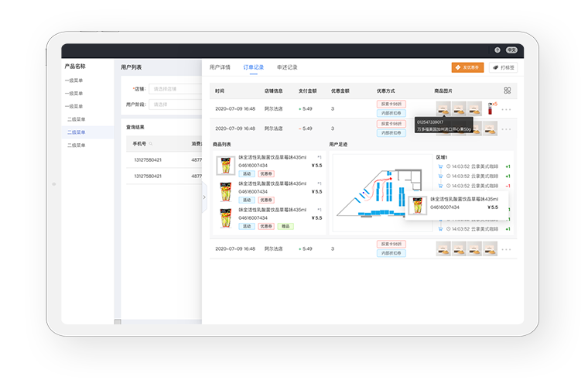The height and width of the screenshot is (387, 588).
Task: Open the more options ellipsis in first order row
Action: pyautogui.click(x=507, y=109)
